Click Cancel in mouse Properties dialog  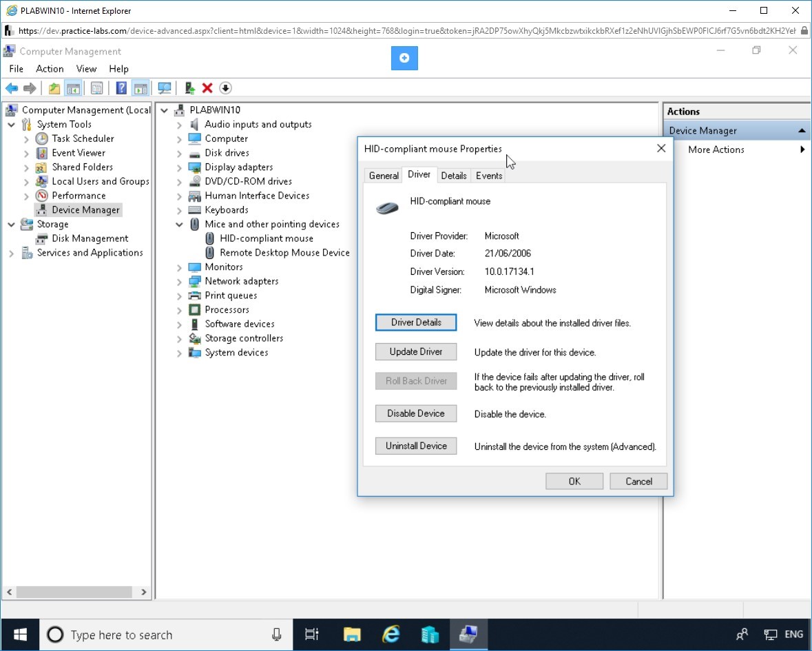point(638,481)
